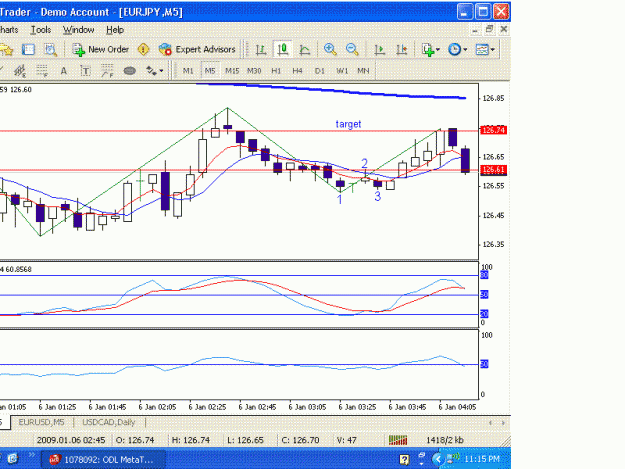Click the 11:15 PM system clock
Viewport: 625px width, 469px height.
pyautogui.click(x=482, y=459)
